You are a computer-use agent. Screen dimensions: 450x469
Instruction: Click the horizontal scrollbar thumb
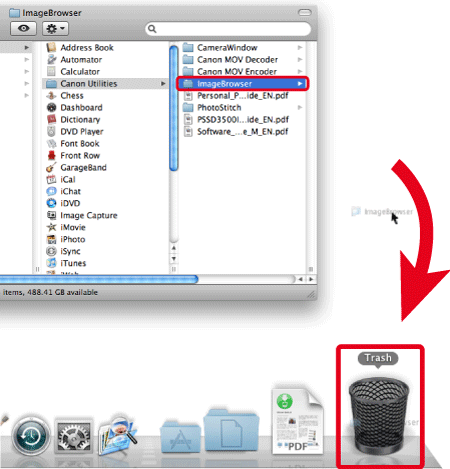point(99,279)
